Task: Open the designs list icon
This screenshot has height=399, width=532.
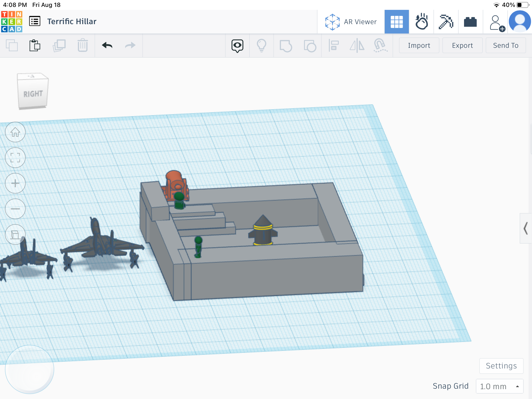Action: click(35, 21)
